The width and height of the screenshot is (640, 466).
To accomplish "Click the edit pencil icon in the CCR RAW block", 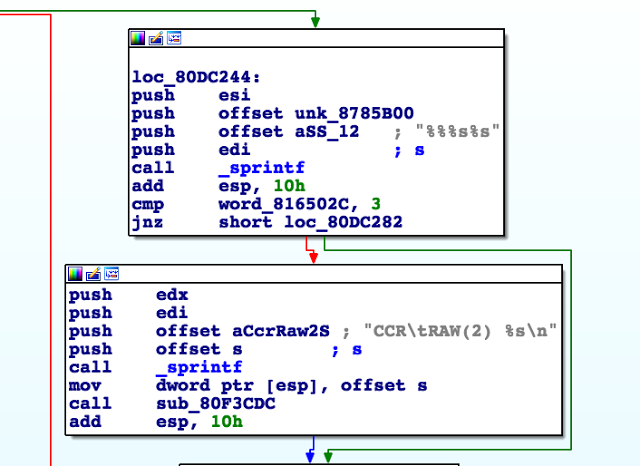I will coord(93,274).
